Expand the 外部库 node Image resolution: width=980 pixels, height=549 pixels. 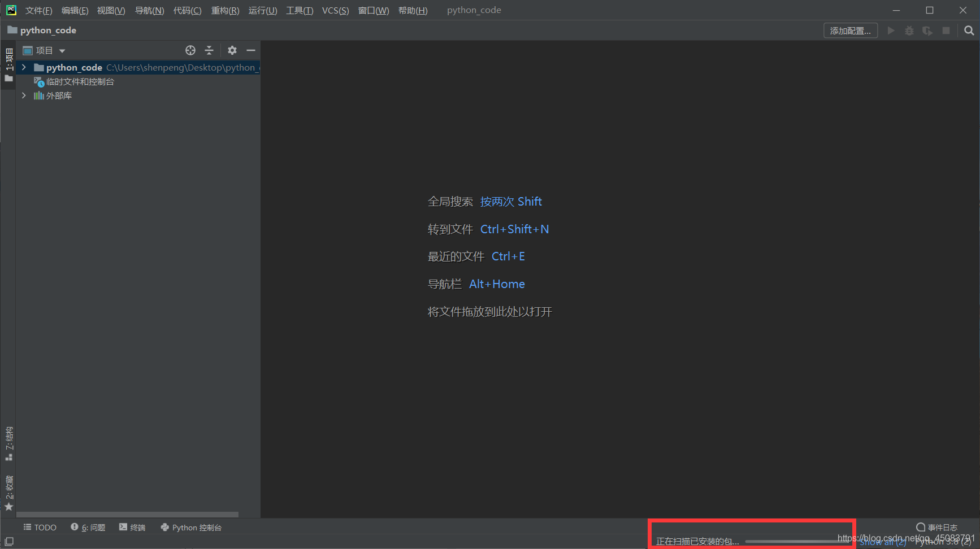[x=24, y=95]
